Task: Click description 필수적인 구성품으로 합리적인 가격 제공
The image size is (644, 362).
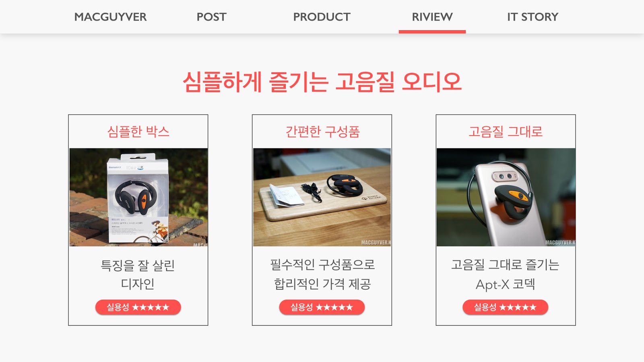Action: pyautogui.click(x=322, y=275)
